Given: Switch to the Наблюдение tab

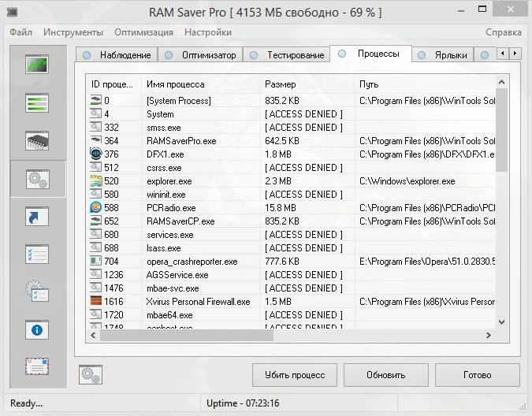Looking at the screenshot, I should (x=117, y=55).
